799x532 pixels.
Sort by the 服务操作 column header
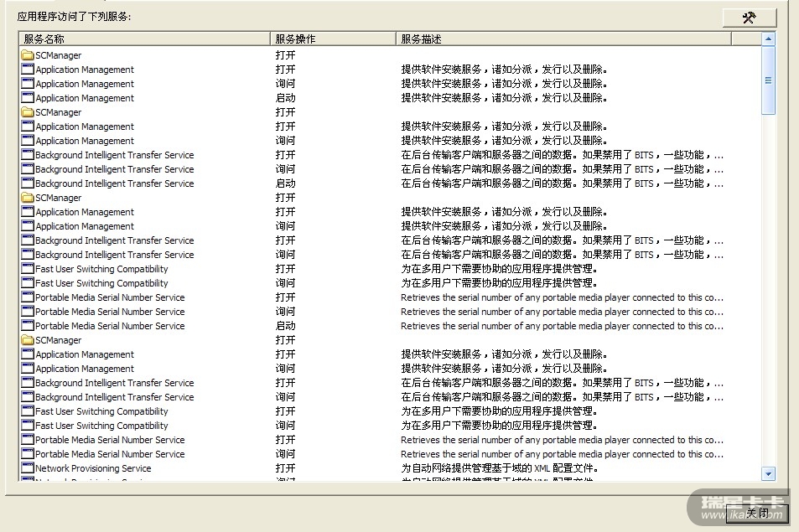pos(333,39)
